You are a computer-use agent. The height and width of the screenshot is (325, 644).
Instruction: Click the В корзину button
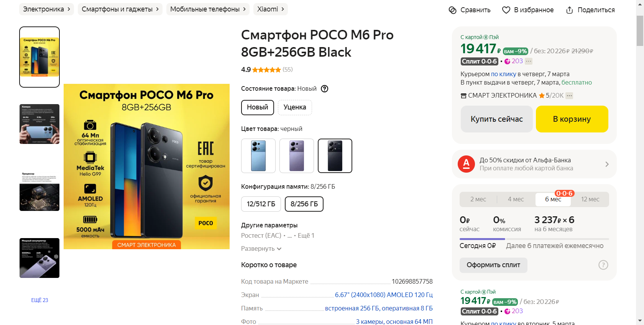pos(572,119)
